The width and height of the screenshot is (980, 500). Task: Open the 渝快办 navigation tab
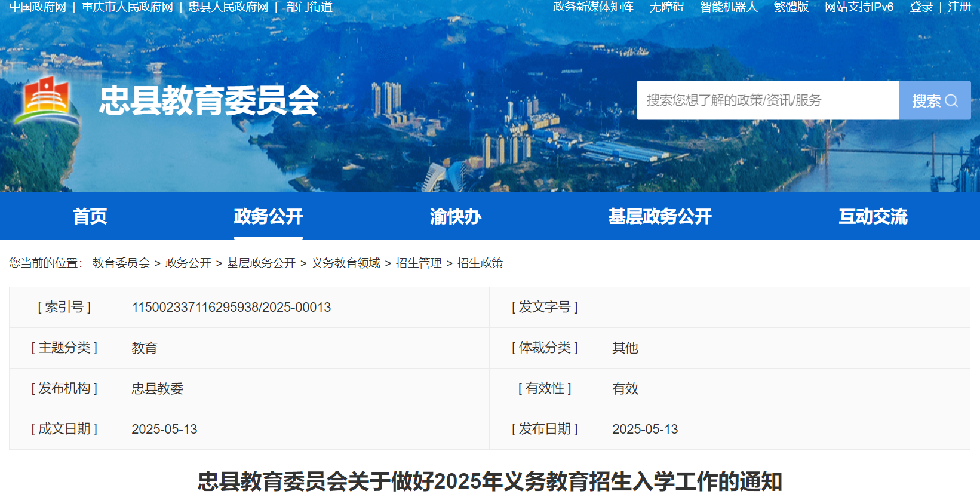click(x=455, y=216)
